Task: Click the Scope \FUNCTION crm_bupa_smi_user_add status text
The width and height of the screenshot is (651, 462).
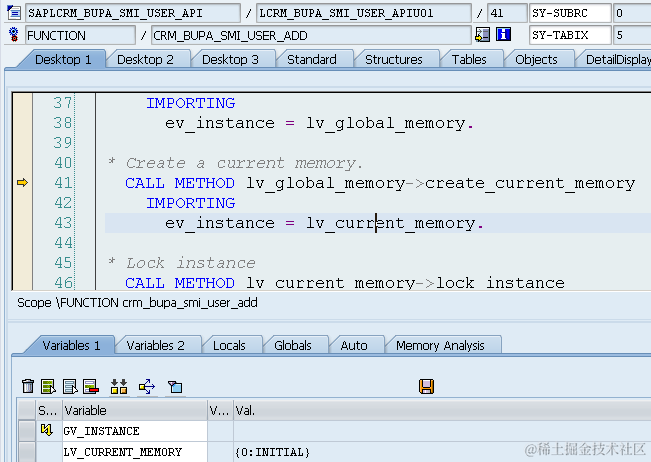Action: 137,303
